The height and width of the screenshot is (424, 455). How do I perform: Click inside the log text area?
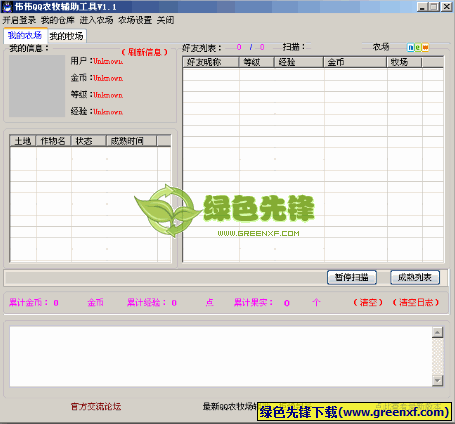[221, 356]
